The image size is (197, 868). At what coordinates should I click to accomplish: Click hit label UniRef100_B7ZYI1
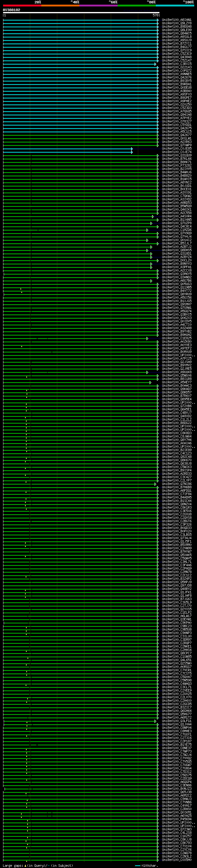(176, 43)
